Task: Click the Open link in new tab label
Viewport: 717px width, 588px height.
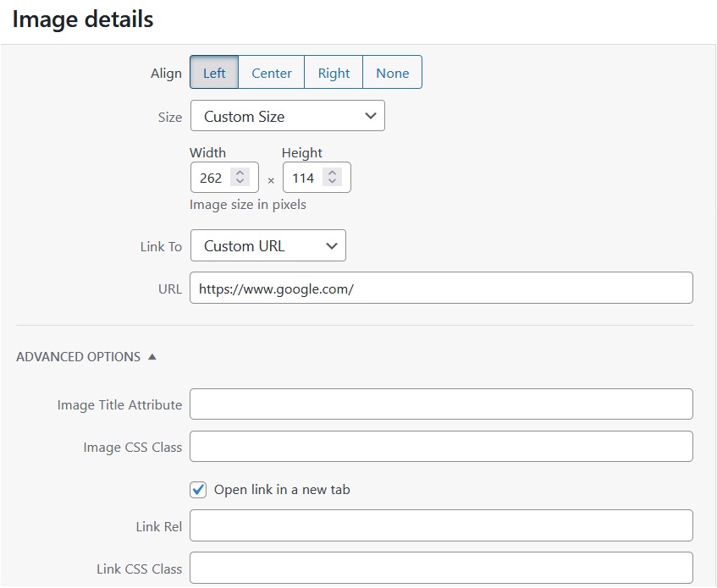Action: point(282,489)
